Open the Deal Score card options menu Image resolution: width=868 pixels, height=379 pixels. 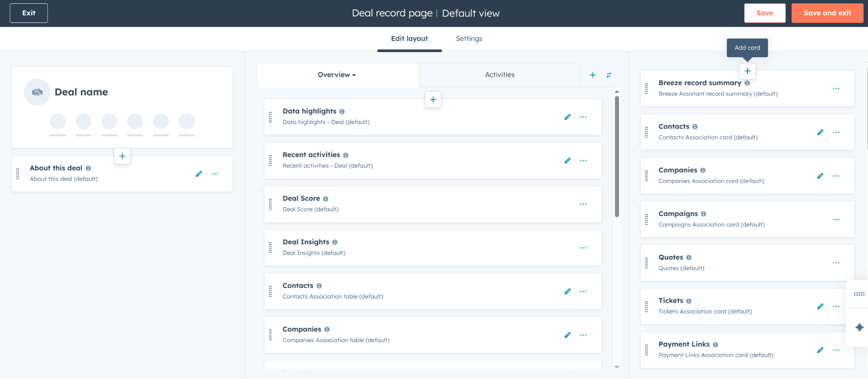583,204
